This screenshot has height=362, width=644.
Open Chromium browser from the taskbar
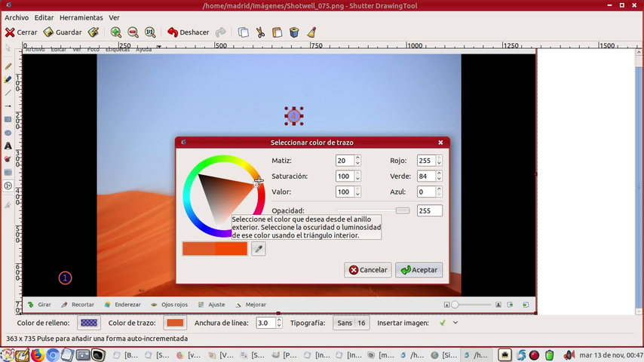(x=53, y=355)
